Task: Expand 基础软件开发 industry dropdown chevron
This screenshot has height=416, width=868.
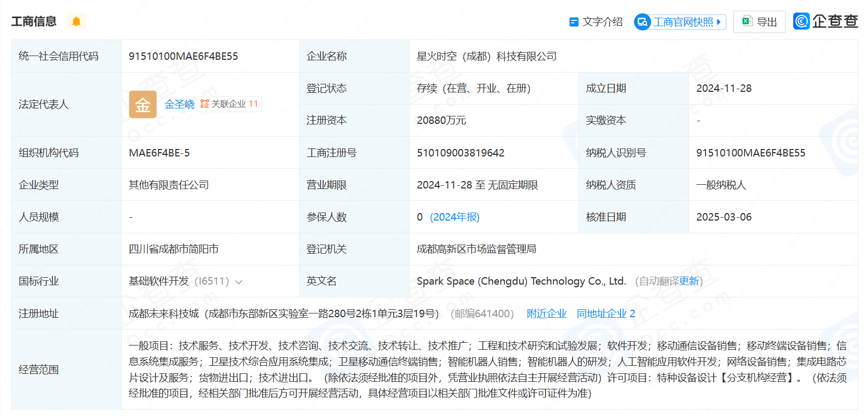Action: point(239,281)
